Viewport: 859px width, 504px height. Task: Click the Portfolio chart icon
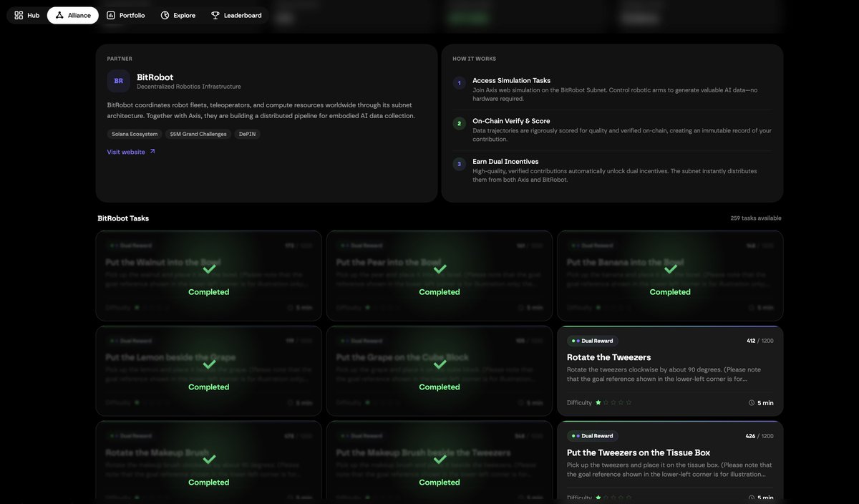click(x=111, y=15)
